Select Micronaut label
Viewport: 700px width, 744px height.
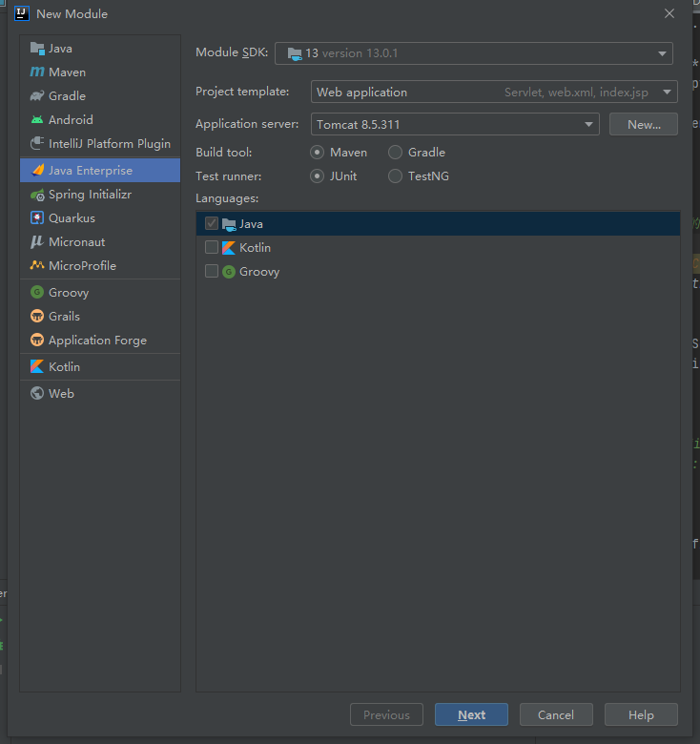pos(77,242)
